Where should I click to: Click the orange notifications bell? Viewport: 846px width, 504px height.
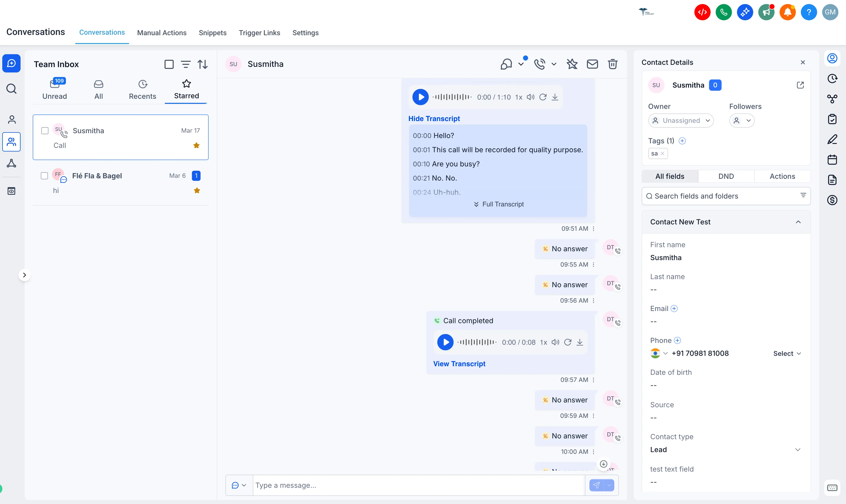click(x=787, y=12)
